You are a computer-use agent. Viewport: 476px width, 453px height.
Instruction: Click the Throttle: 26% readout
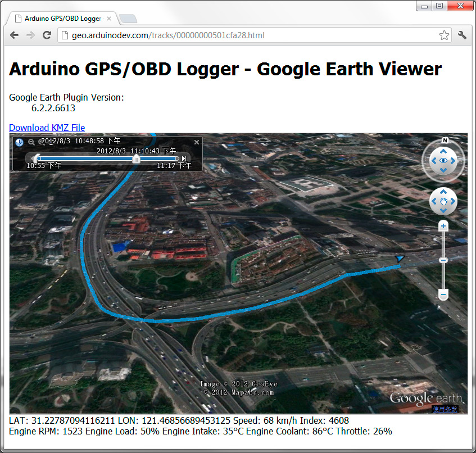tap(364, 432)
